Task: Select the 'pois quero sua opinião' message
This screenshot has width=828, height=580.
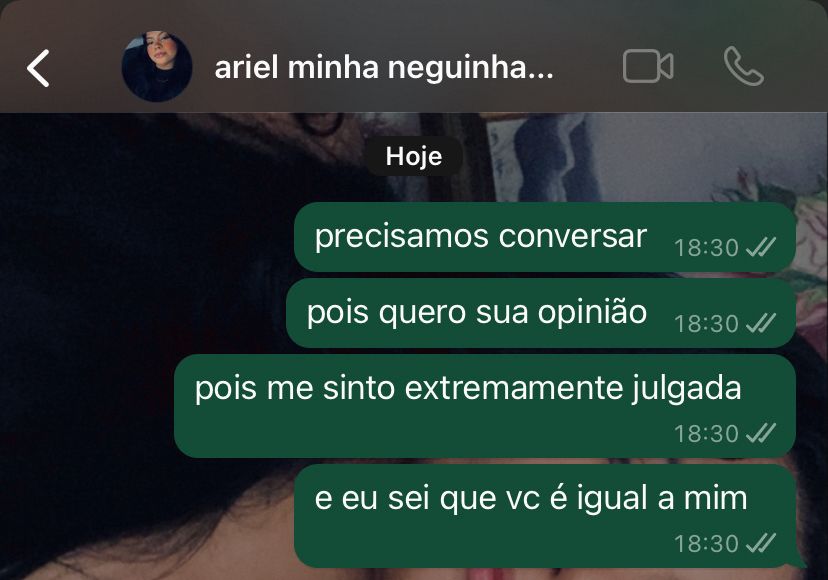Action: point(541,313)
